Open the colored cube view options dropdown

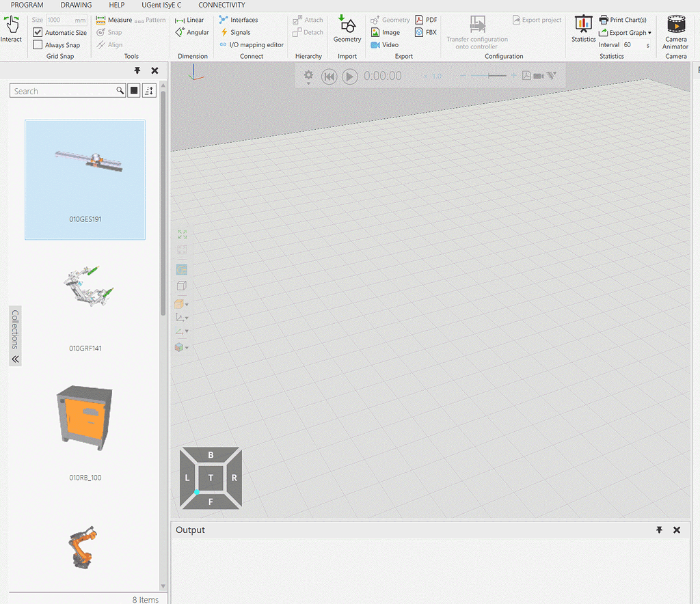(181, 347)
